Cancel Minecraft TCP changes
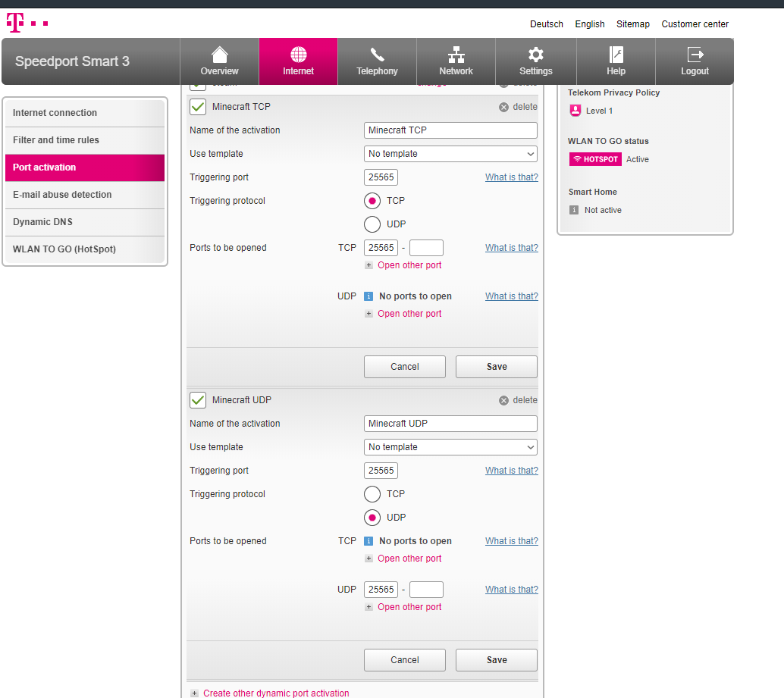Screen dimensions: 784x698 tap(404, 367)
